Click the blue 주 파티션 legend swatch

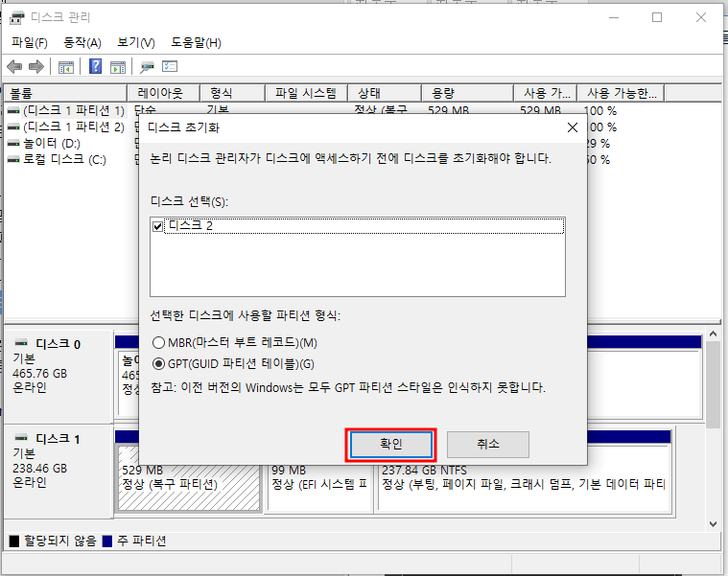point(107,541)
